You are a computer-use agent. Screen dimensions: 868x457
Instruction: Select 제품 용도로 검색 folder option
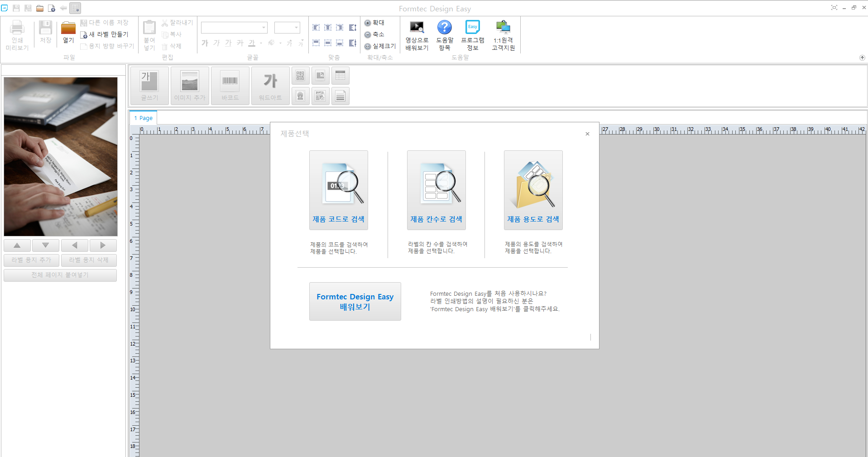click(x=533, y=190)
